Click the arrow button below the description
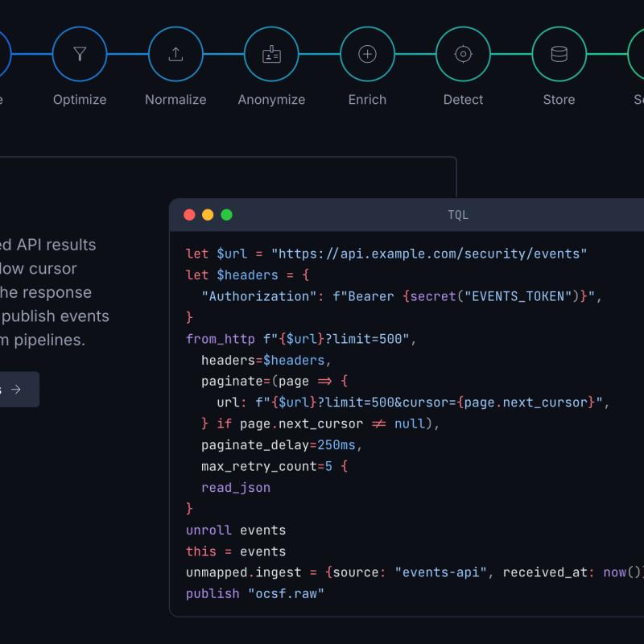 click(x=16, y=390)
